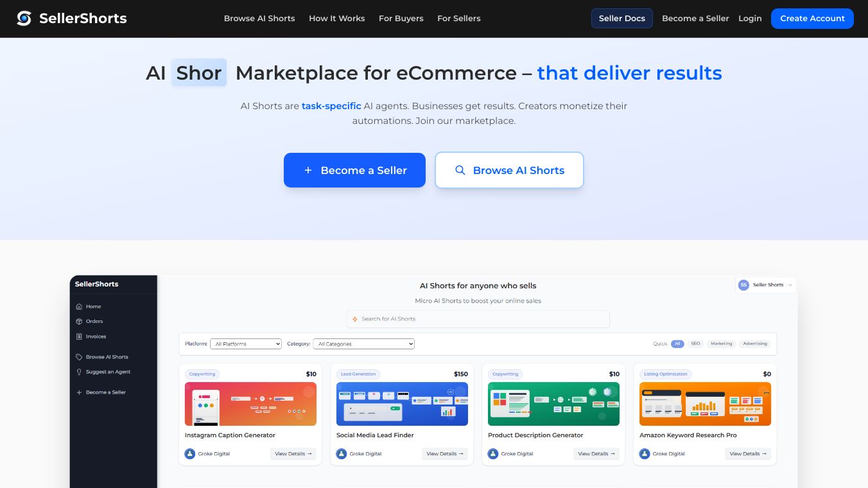868x488 pixels.
Task: Click the Product Description Generator title
Action: point(535,435)
